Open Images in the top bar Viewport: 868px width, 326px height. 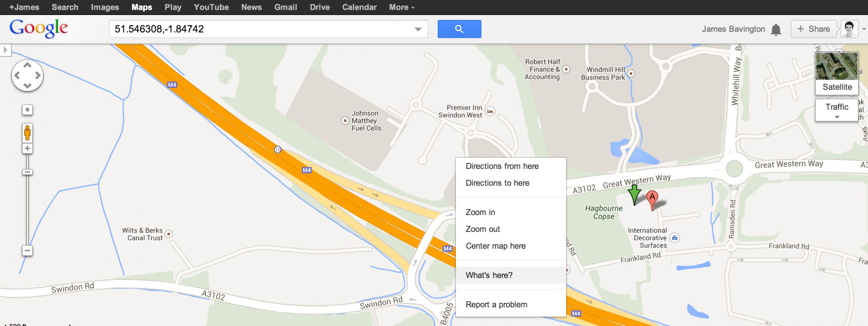[x=105, y=7]
